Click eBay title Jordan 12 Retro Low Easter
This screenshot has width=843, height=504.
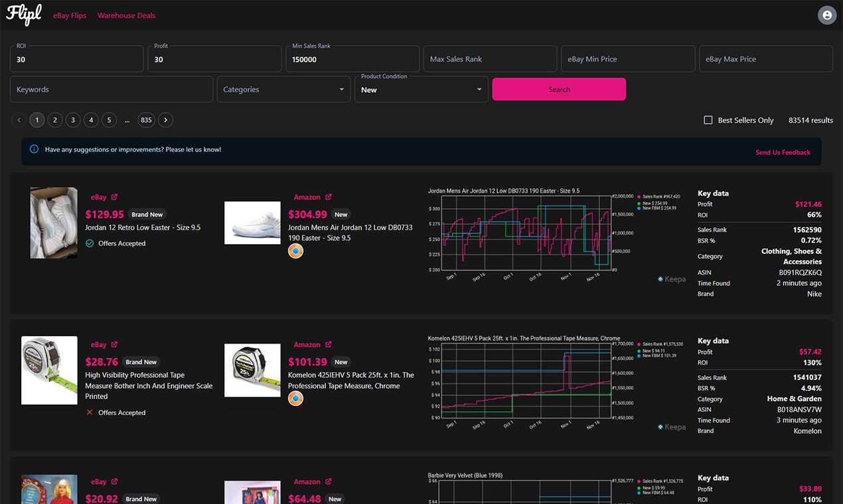(x=143, y=227)
